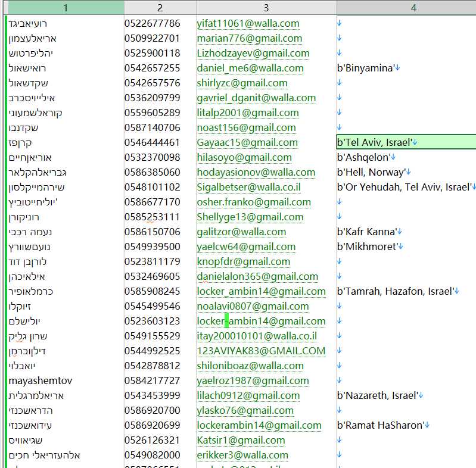Open noalavi0807@gmail.com email link
This screenshot has width=476, height=468.
[253, 306]
